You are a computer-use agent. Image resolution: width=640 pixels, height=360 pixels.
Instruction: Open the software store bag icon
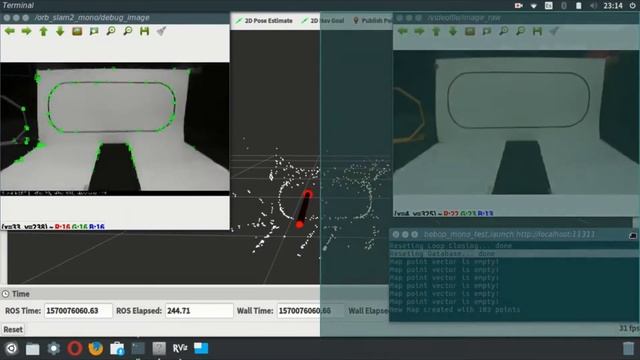(117, 349)
